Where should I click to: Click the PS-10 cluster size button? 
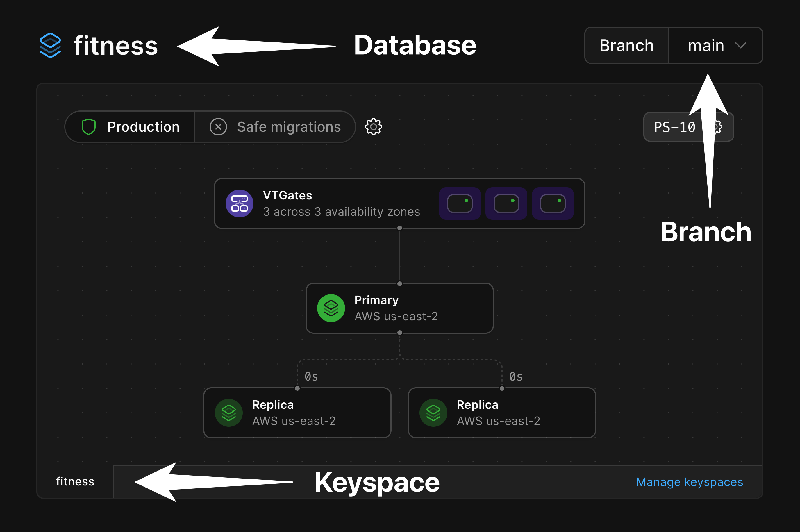click(674, 127)
